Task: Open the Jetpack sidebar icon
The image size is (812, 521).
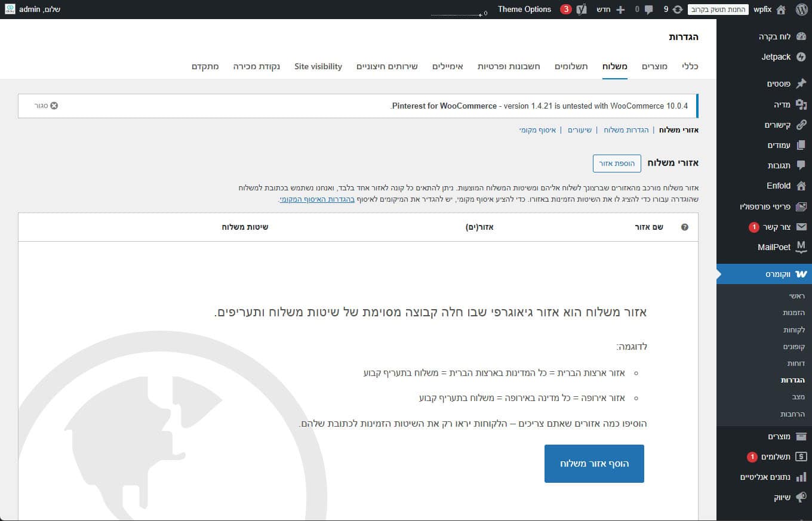Action: (801, 57)
